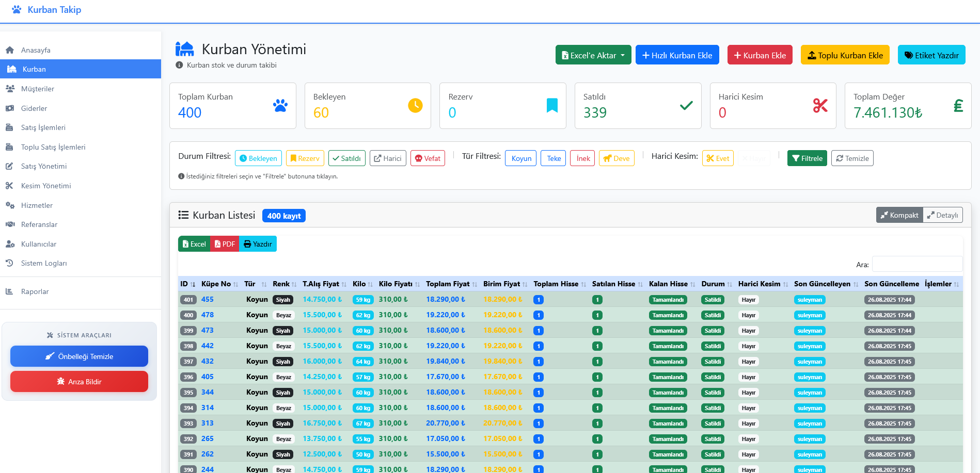Click the Raporlar chart icon
The image size is (980, 473).
click(9, 291)
